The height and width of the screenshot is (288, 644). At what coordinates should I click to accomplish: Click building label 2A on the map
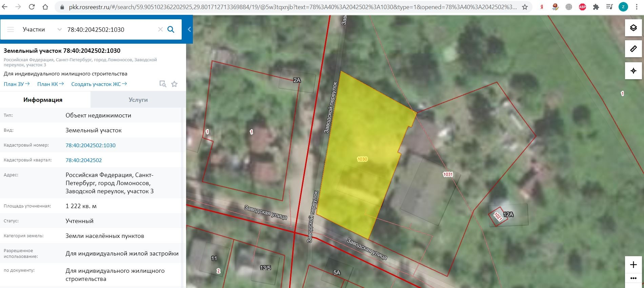tap(297, 80)
